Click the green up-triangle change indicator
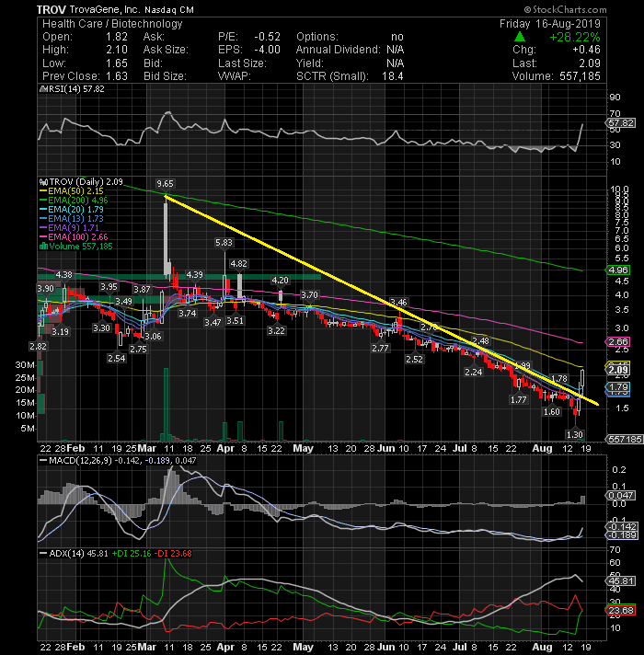Screen dimensions: 644x655 click(519, 37)
